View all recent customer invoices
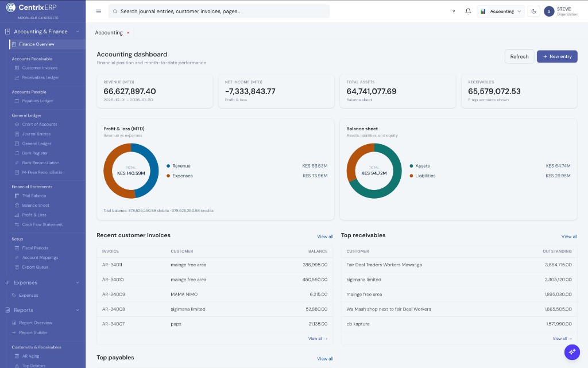The height and width of the screenshot is (368, 588). pos(325,237)
